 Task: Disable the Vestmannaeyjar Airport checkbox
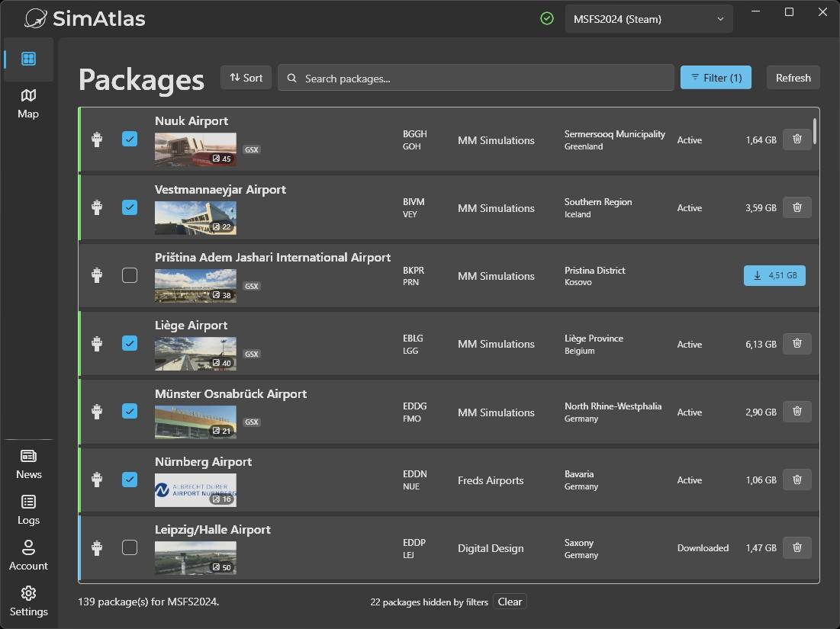pyautogui.click(x=130, y=207)
